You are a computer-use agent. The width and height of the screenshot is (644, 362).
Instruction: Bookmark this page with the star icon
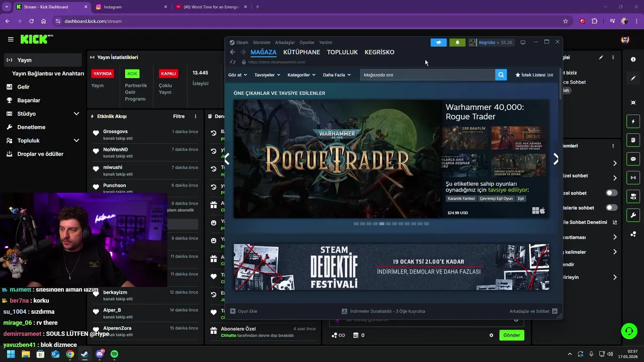click(566, 21)
